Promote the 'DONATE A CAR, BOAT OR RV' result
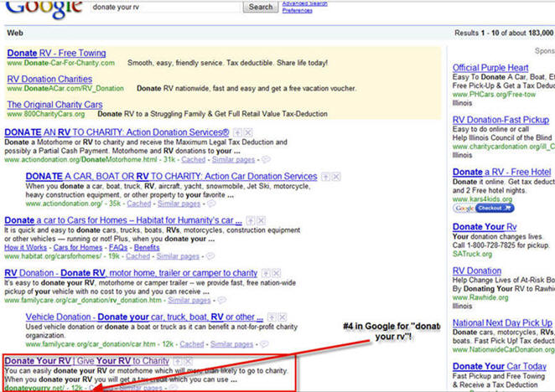 click(325, 177)
